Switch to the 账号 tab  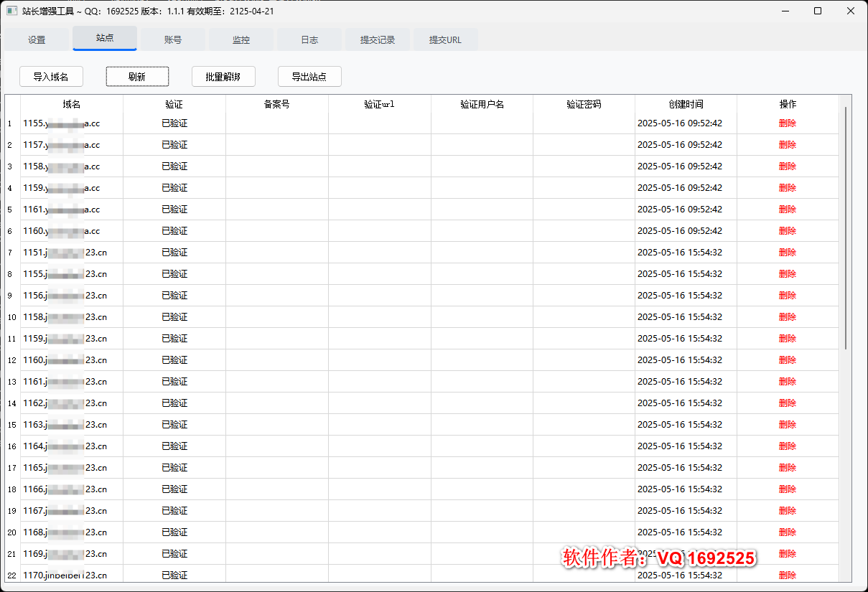coord(173,40)
